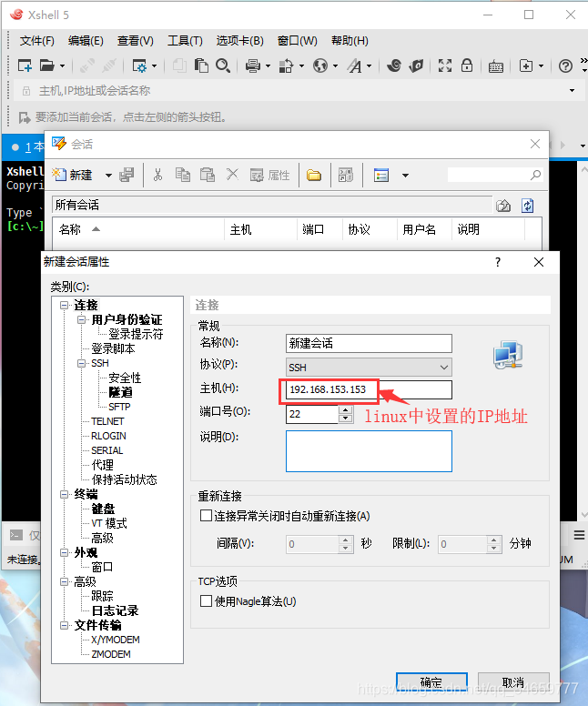Click the yellow folder icon in Sessions dialog
Image resolution: width=588 pixels, height=706 pixels.
314,175
